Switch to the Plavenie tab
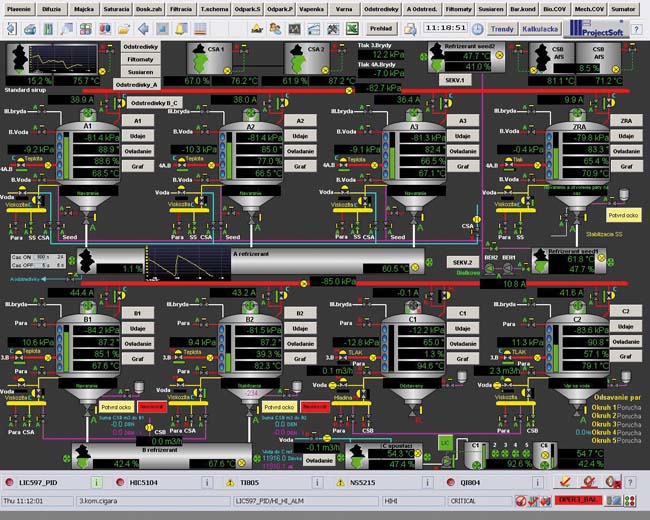The image size is (650, 520). [x=19, y=9]
